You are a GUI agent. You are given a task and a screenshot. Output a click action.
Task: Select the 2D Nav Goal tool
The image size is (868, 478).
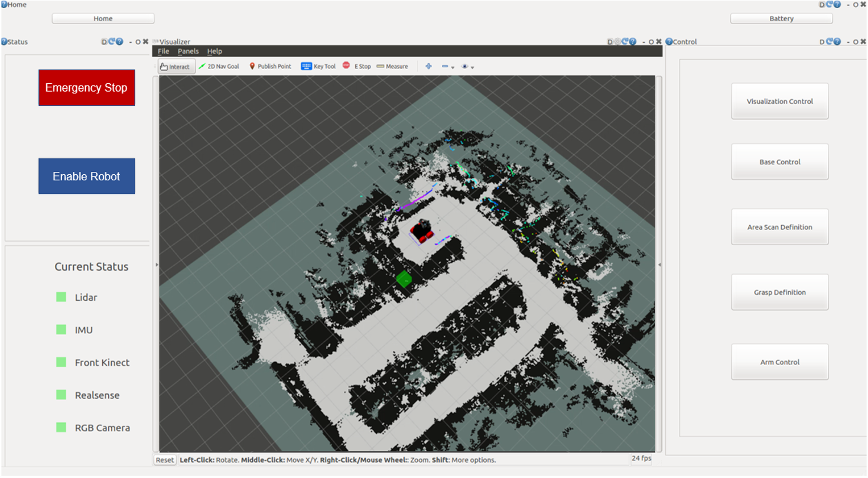point(219,67)
